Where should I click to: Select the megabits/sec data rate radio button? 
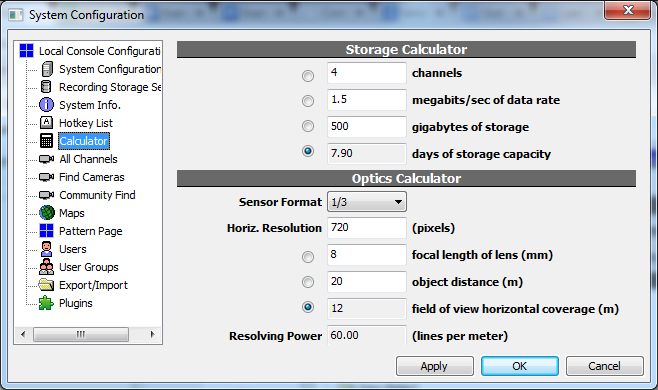click(308, 101)
